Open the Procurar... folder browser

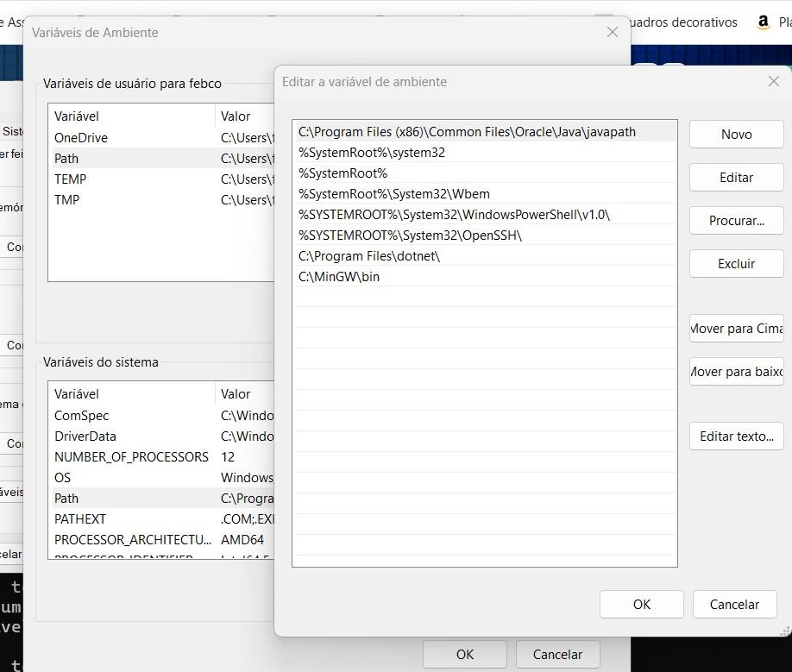coord(736,221)
